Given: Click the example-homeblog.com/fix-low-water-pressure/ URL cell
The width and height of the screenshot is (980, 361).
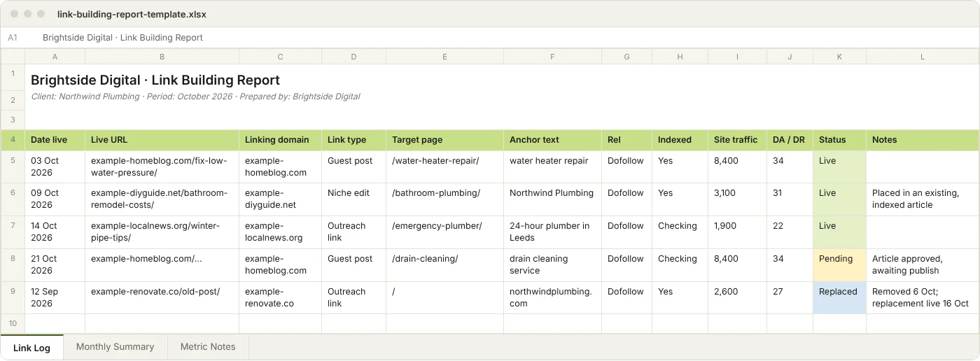Looking at the screenshot, I should (162, 167).
